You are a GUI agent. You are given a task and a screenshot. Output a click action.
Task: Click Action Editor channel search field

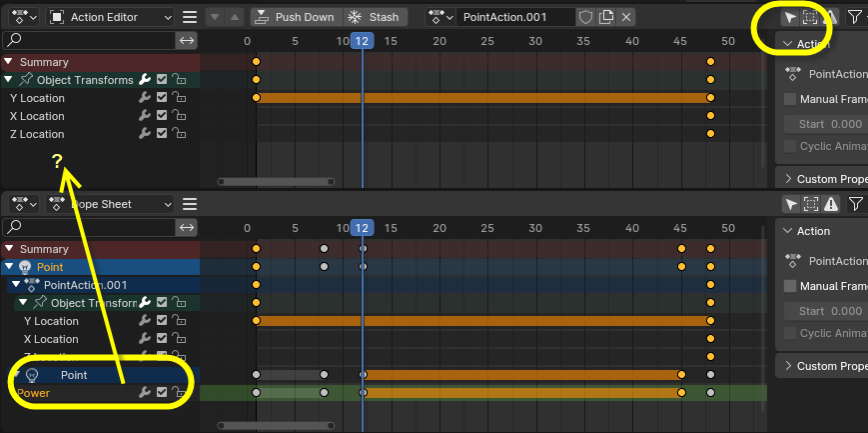click(x=89, y=40)
